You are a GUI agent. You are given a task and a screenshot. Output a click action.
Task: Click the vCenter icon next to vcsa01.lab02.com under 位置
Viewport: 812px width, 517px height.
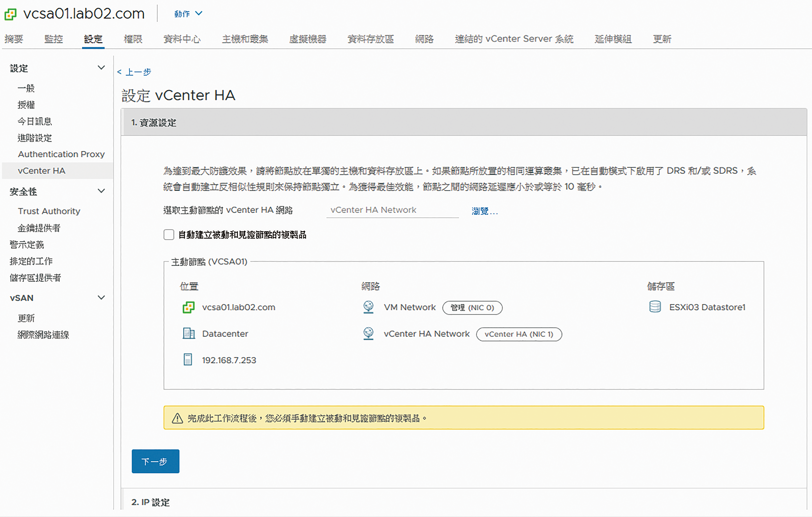click(x=188, y=307)
